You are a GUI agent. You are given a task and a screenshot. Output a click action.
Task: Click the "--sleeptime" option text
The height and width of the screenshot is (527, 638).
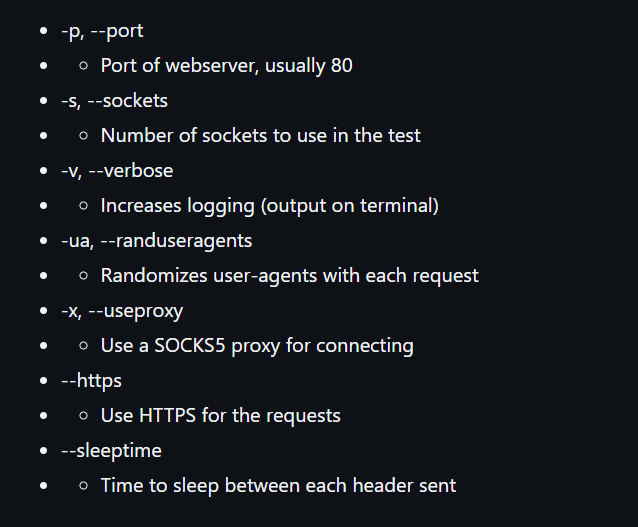(x=111, y=451)
